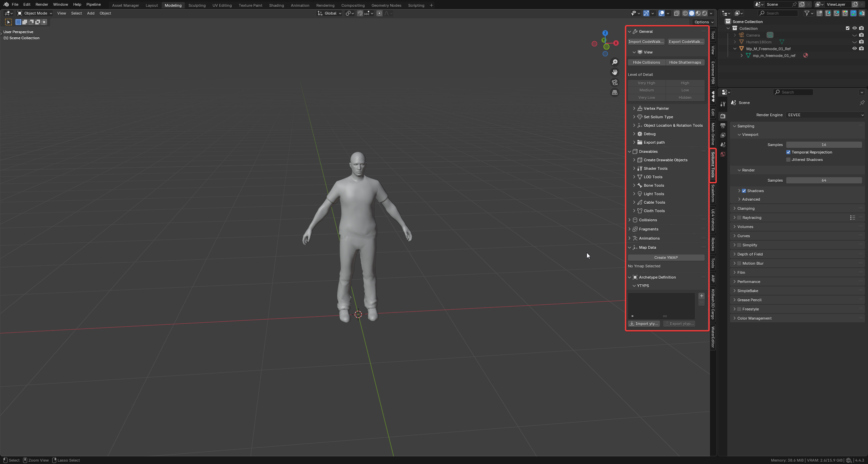Open the Render Properties tab icon
Image resolution: width=868 pixels, height=464 pixels.
coord(723,116)
